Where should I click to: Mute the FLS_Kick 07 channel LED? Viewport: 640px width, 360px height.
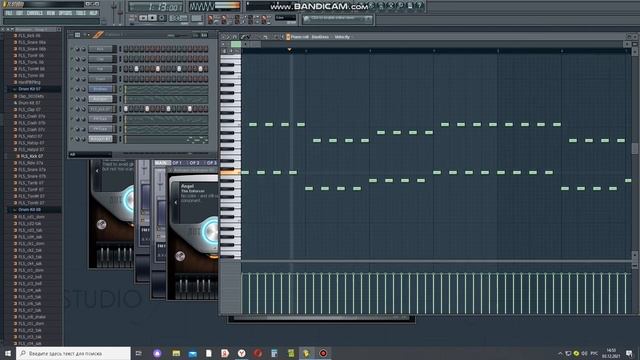pyautogui.click(x=72, y=109)
